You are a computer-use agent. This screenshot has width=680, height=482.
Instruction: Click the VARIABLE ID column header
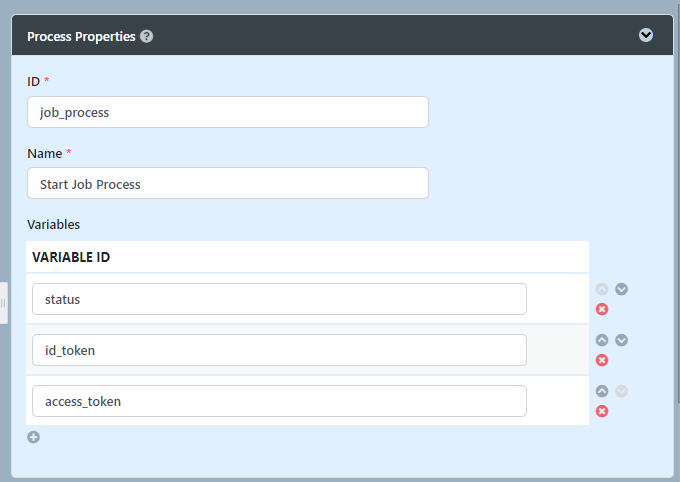click(x=71, y=257)
